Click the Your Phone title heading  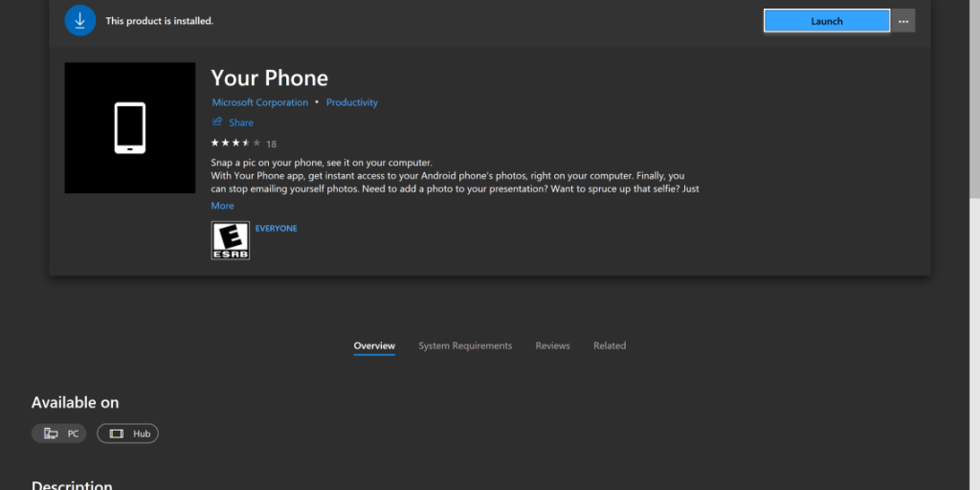tap(269, 78)
